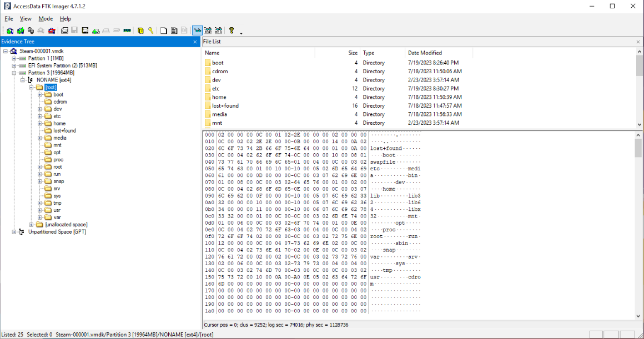Toggle the automatic preview glasses mode

click(197, 31)
